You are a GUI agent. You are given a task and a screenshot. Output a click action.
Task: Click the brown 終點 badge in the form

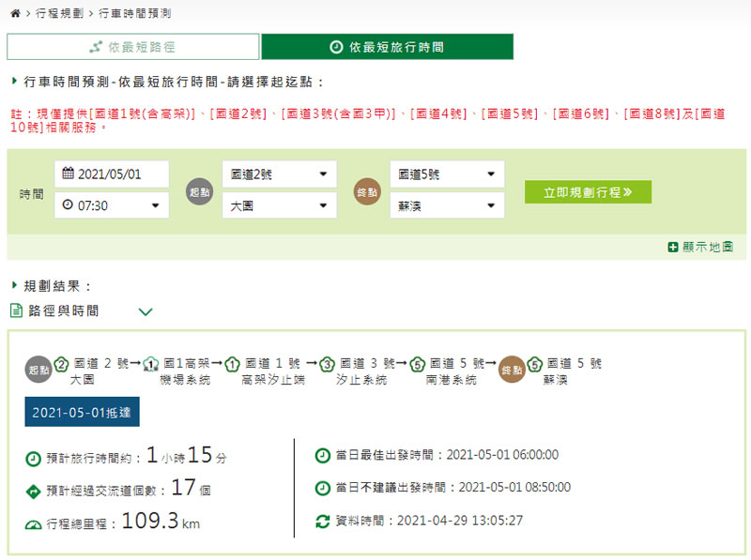click(x=367, y=192)
